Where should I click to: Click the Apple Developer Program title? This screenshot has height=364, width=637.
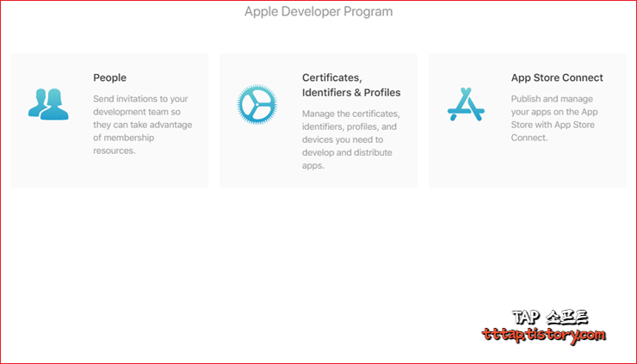click(x=318, y=12)
